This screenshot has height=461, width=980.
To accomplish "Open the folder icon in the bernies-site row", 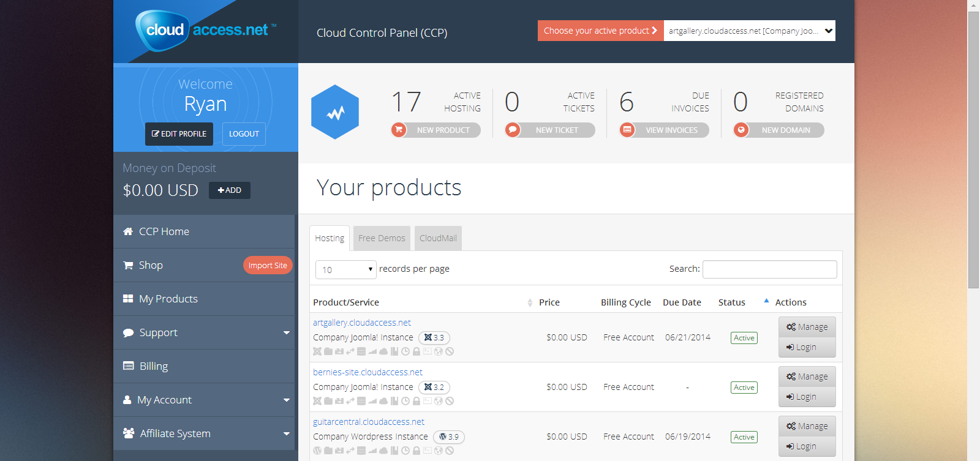I will click(328, 401).
